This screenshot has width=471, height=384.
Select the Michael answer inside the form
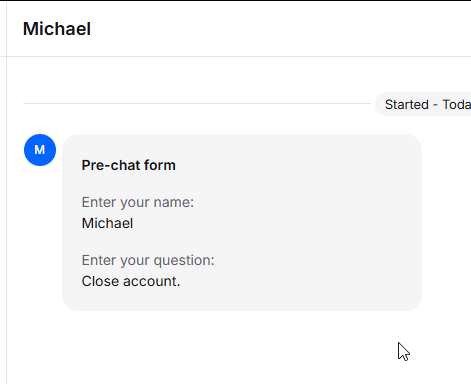107,223
